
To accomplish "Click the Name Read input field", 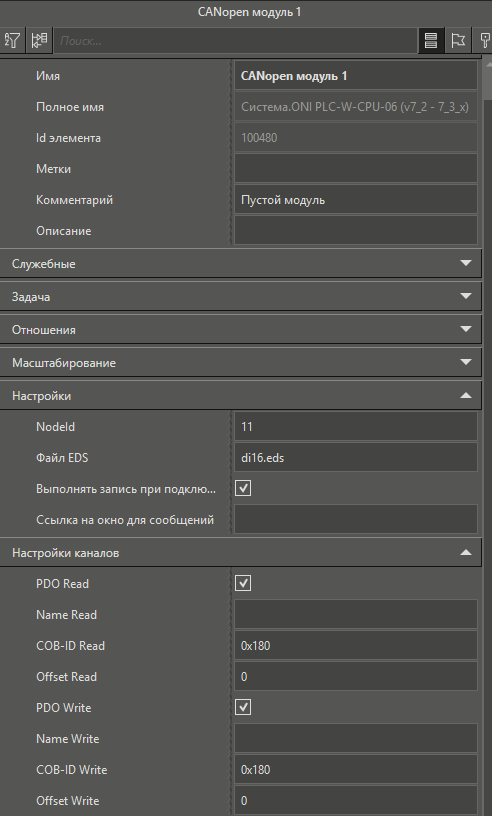I will coord(356,615).
